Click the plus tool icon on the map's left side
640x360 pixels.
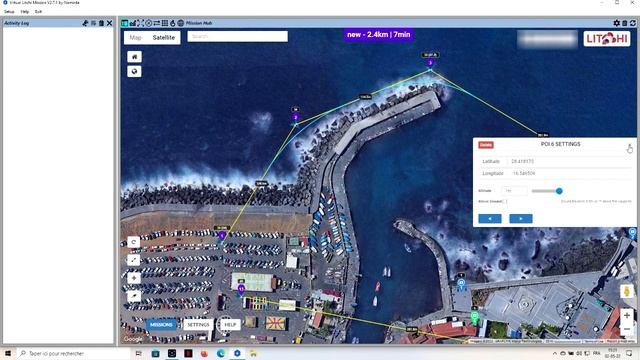click(133, 278)
